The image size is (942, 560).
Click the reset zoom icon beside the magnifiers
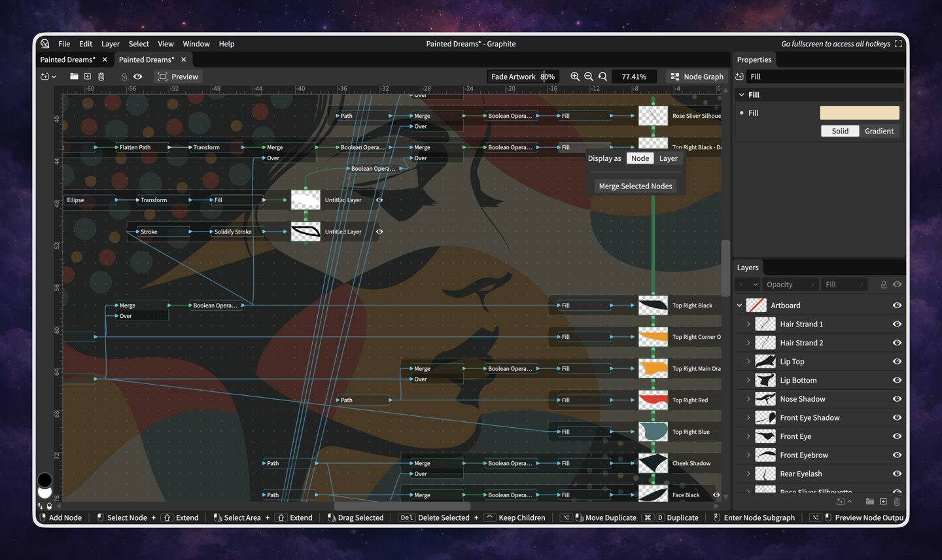point(602,77)
